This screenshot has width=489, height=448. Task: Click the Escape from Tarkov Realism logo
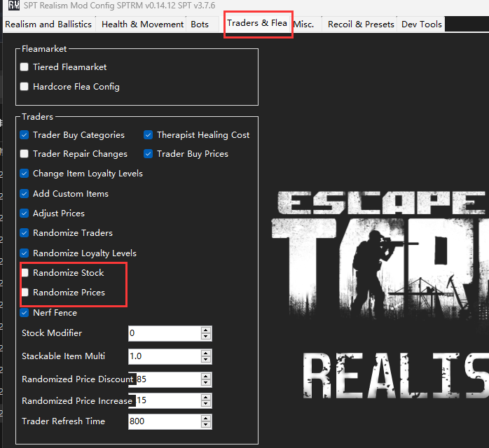[380, 295]
